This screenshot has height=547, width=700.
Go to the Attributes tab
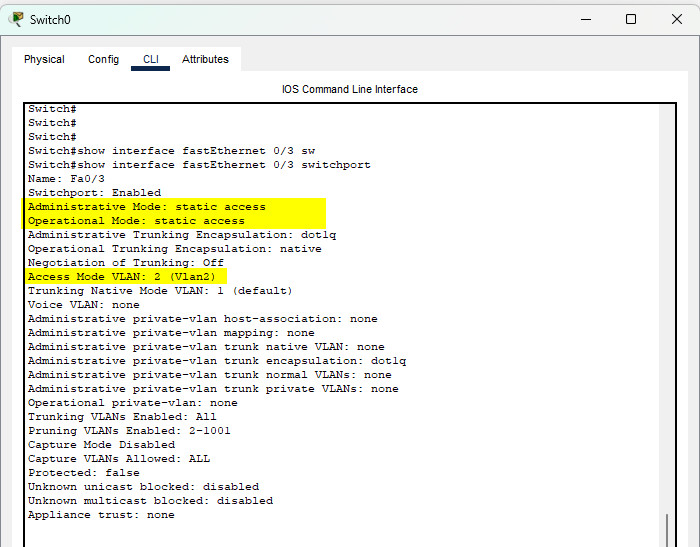(205, 59)
